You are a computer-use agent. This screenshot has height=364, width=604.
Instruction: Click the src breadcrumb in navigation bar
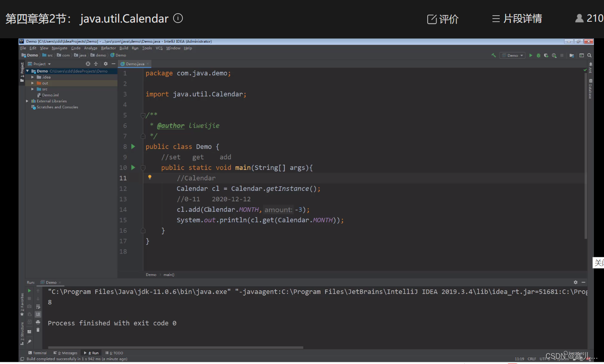[48, 56]
